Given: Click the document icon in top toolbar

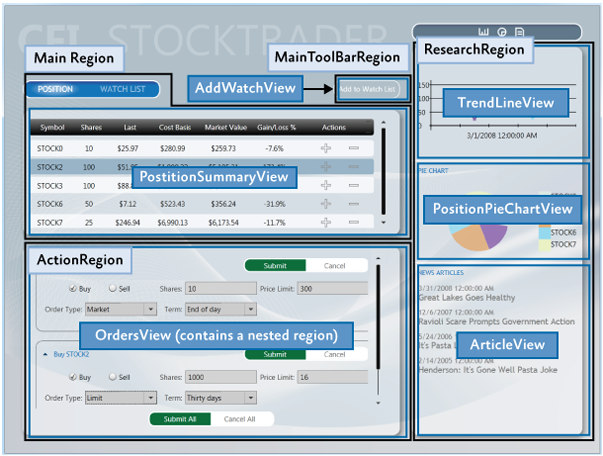Looking at the screenshot, I should pyautogui.click(x=520, y=32).
